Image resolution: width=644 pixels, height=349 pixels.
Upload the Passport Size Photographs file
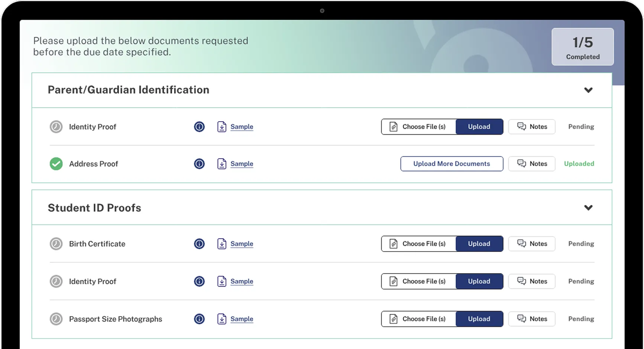[x=479, y=319]
